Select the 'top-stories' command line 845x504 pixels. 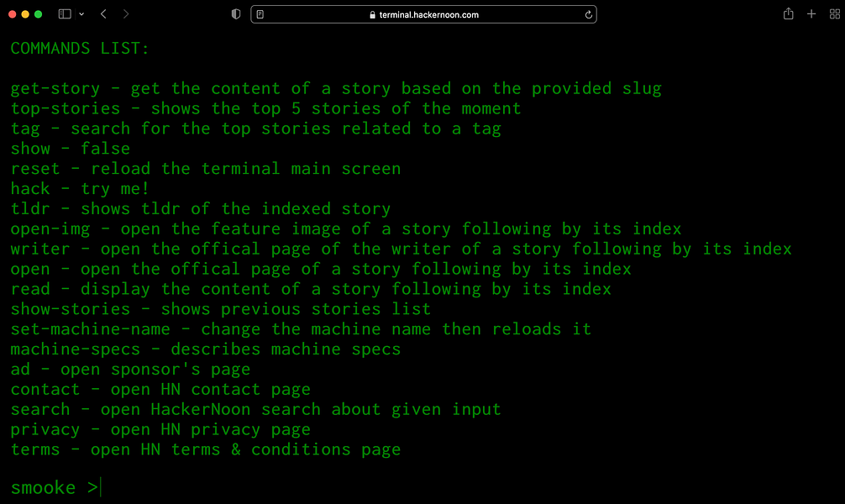265,108
